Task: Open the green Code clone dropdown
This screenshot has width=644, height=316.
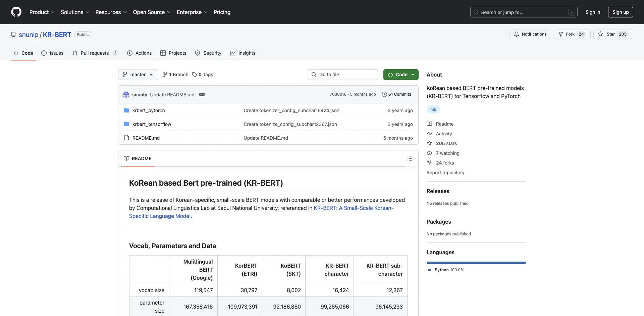Action: coord(401,75)
